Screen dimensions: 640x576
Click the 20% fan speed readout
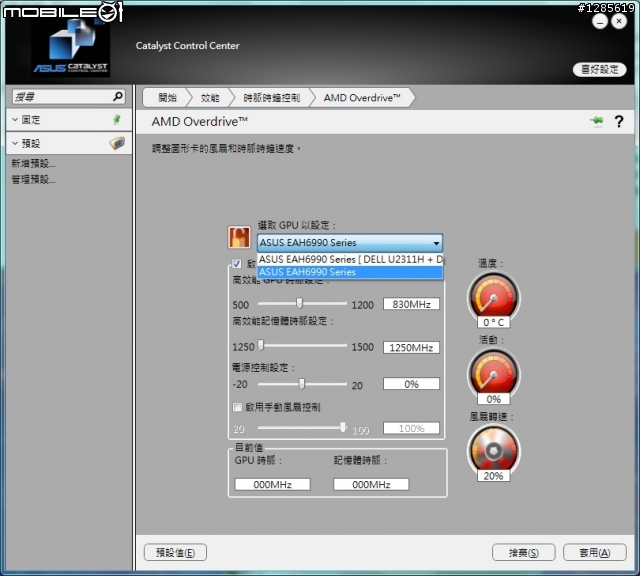tap(493, 476)
